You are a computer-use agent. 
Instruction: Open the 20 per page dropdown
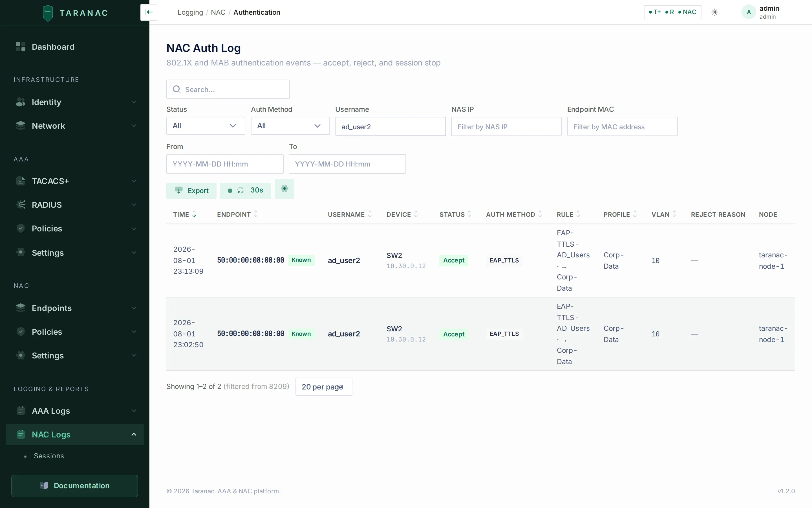pyautogui.click(x=324, y=387)
